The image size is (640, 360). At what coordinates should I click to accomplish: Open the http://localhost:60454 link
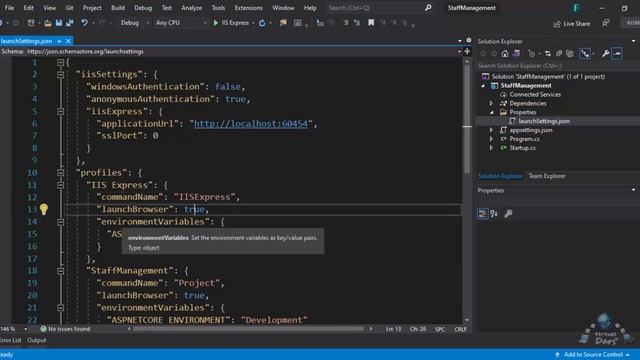(x=251, y=124)
